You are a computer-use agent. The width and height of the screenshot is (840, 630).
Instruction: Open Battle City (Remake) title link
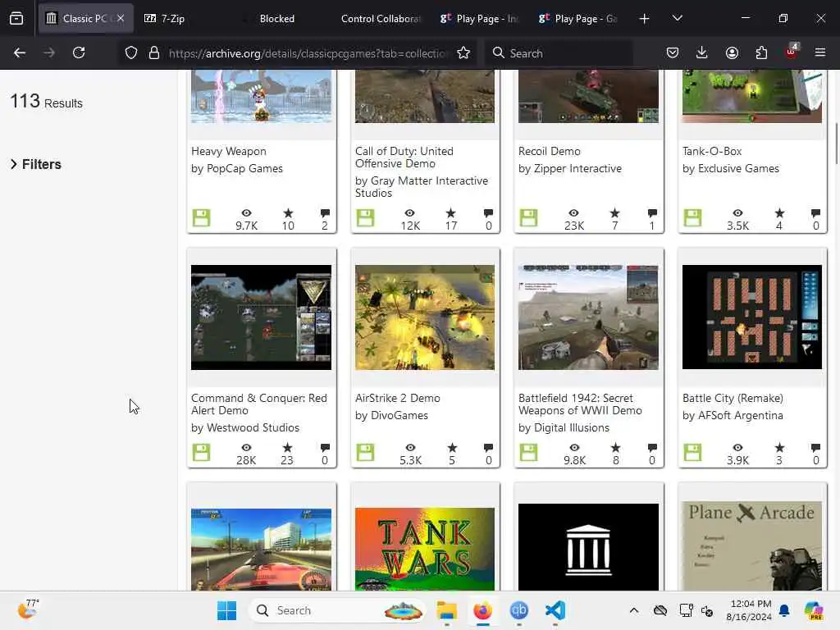[x=732, y=398]
